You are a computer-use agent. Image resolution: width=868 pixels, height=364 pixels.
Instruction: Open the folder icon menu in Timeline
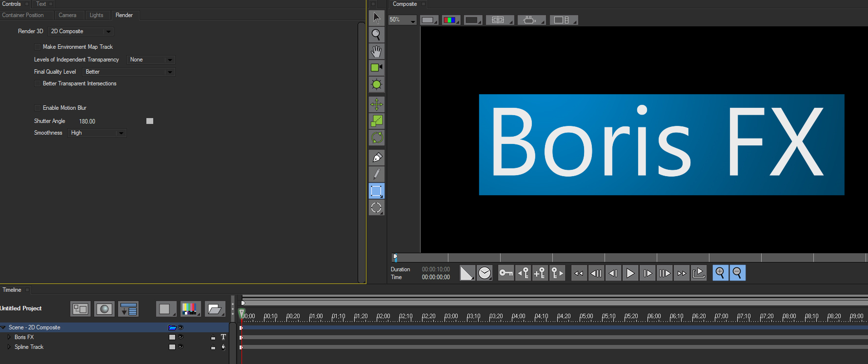point(215,309)
